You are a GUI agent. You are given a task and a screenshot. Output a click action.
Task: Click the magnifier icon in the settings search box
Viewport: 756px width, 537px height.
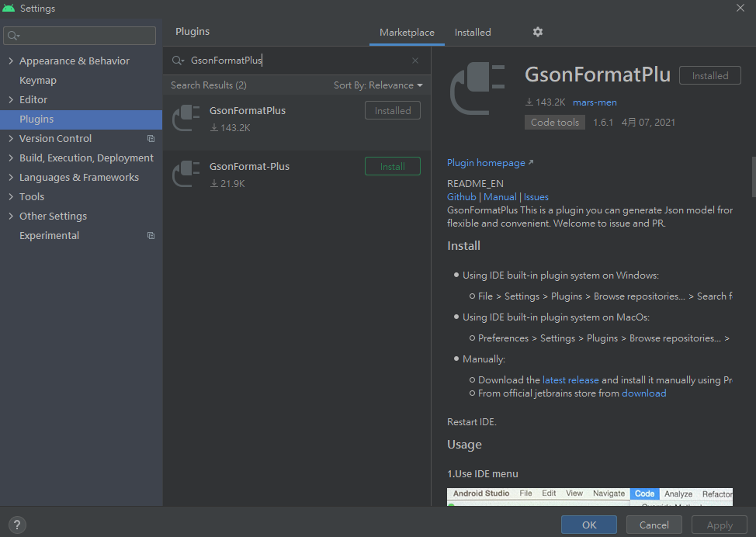(13, 36)
